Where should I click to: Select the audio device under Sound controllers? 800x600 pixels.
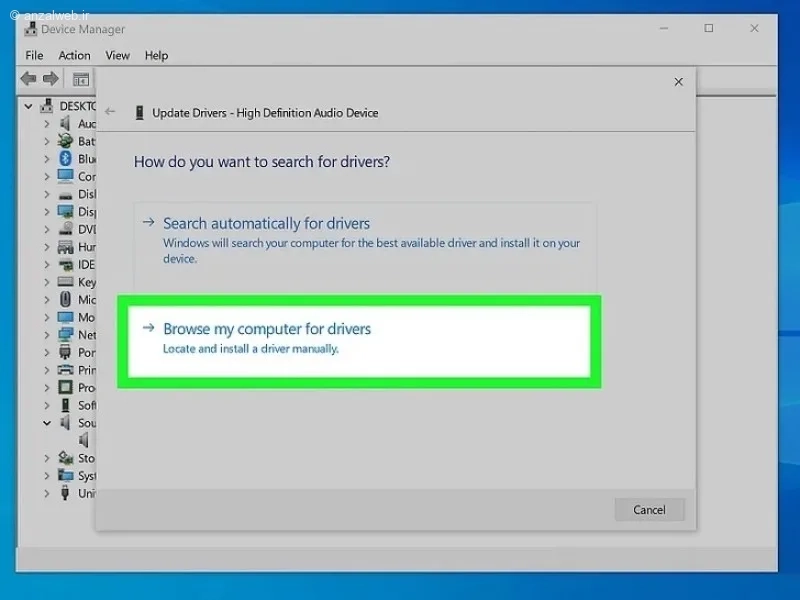point(84,440)
